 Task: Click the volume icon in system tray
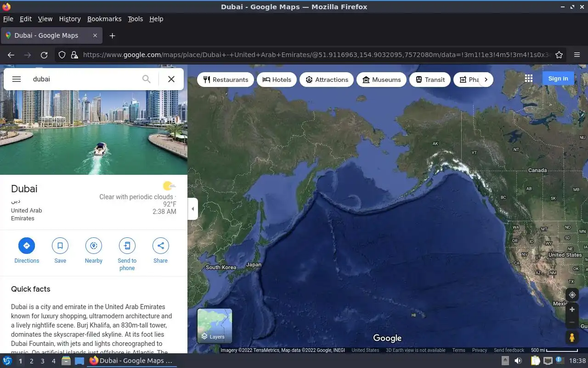518,361
